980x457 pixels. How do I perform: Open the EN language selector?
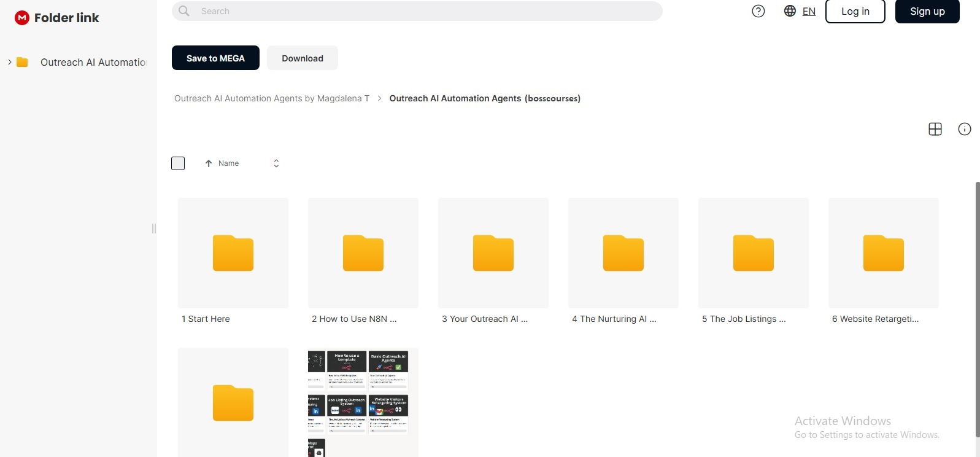[x=809, y=11]
